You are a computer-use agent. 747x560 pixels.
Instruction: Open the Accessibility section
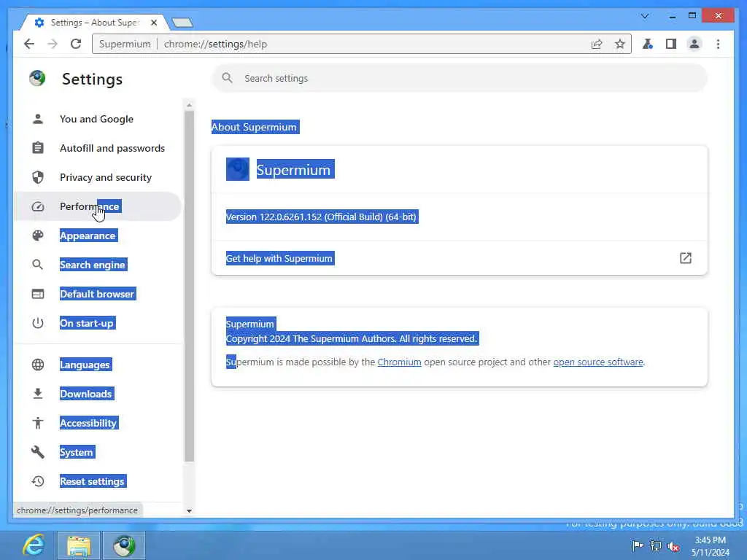point(98,423)
